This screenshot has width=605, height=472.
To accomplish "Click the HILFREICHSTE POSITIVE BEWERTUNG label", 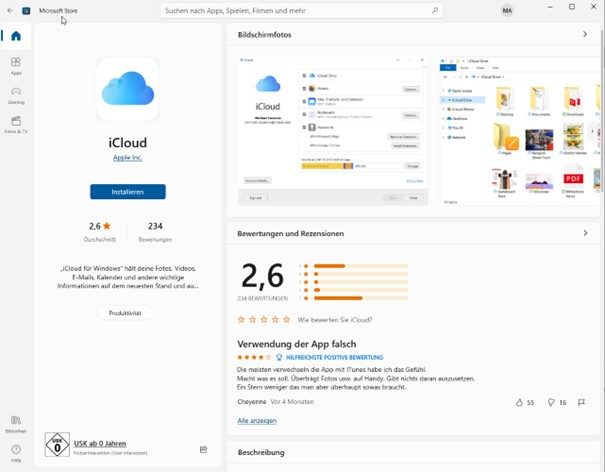I will coord(335,357).
